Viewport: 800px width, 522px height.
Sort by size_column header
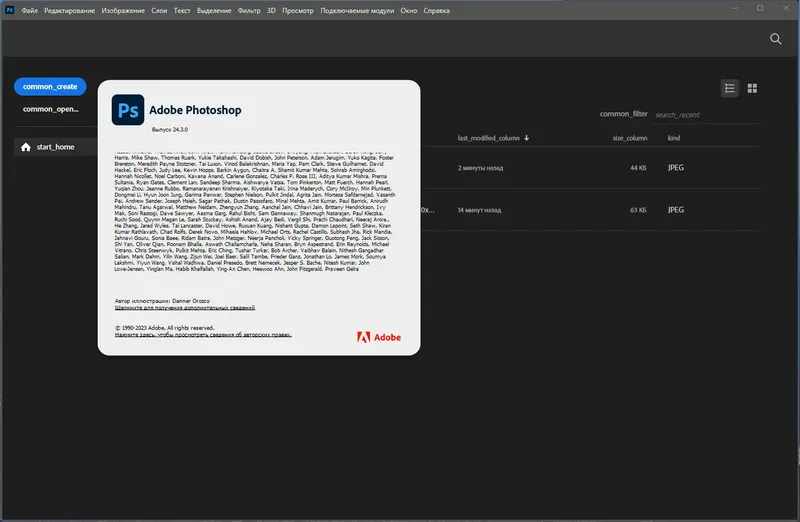[x=630, y=138]
